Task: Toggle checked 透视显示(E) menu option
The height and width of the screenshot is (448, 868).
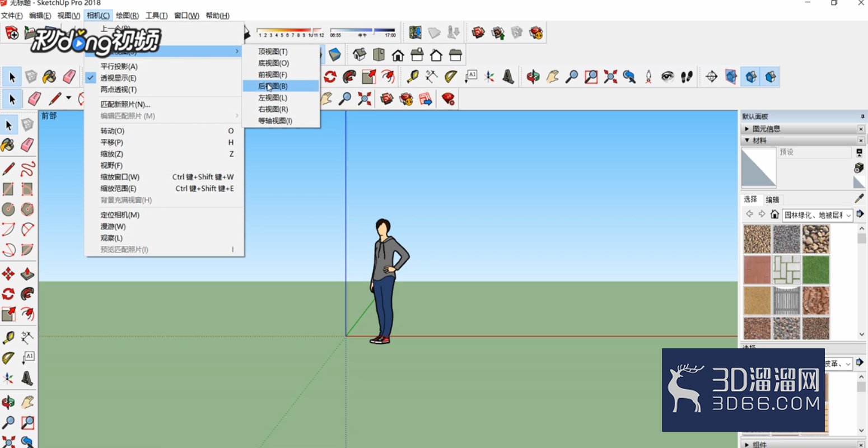Action: pyautogui.click(x=164, y=78)
